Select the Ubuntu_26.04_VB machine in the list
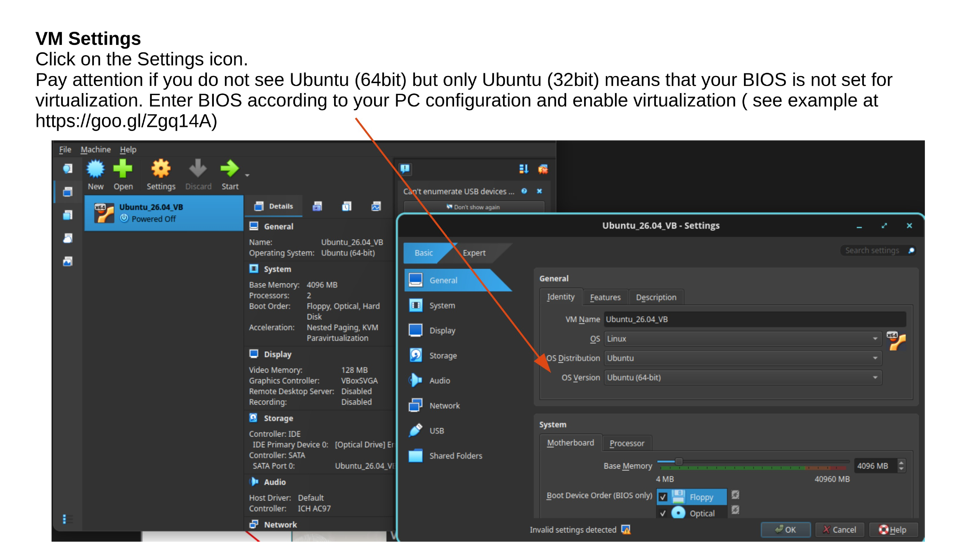 tap(164, 213)
